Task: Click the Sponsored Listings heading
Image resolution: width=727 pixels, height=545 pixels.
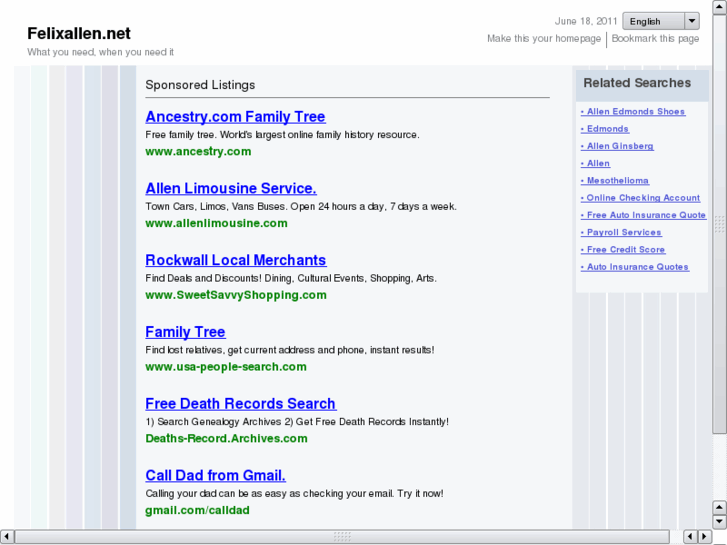Action: 200,85
